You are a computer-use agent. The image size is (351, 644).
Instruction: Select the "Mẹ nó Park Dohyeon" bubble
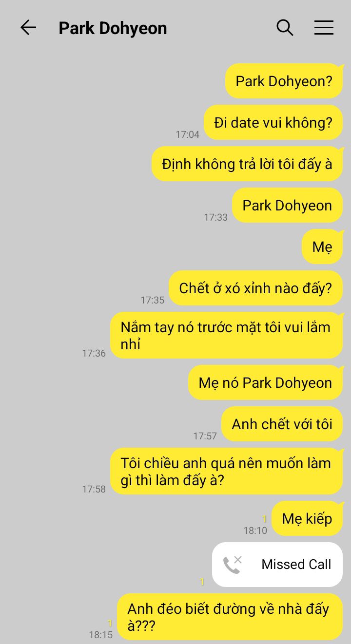click(266, 382)
